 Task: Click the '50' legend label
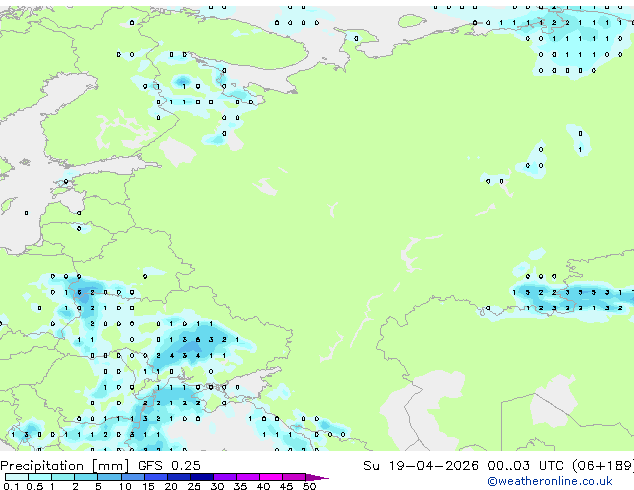(x=309, y=486)
